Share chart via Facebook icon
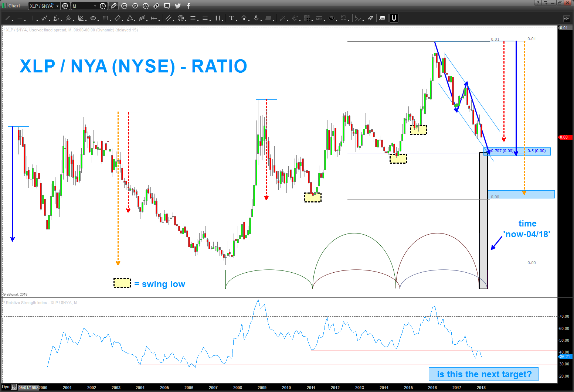Screen dimensions: 574x392 [x=188, y=6]
